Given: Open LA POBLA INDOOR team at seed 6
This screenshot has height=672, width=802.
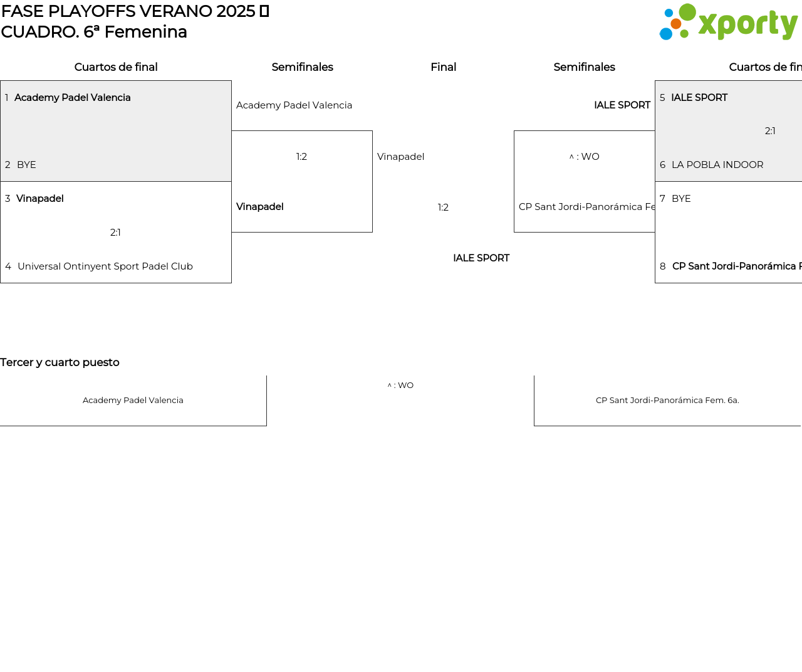Looking at the screenshot, I should coord(717,165).
